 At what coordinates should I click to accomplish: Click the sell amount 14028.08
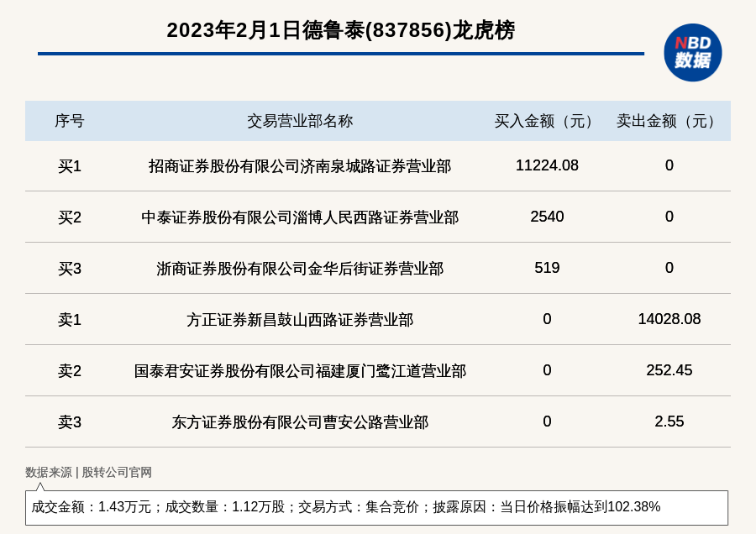point(669,319)
